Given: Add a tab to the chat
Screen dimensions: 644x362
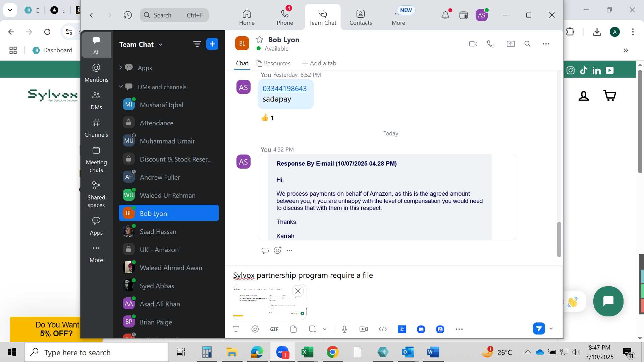Looking at the screenshot, I should [319, 63].
